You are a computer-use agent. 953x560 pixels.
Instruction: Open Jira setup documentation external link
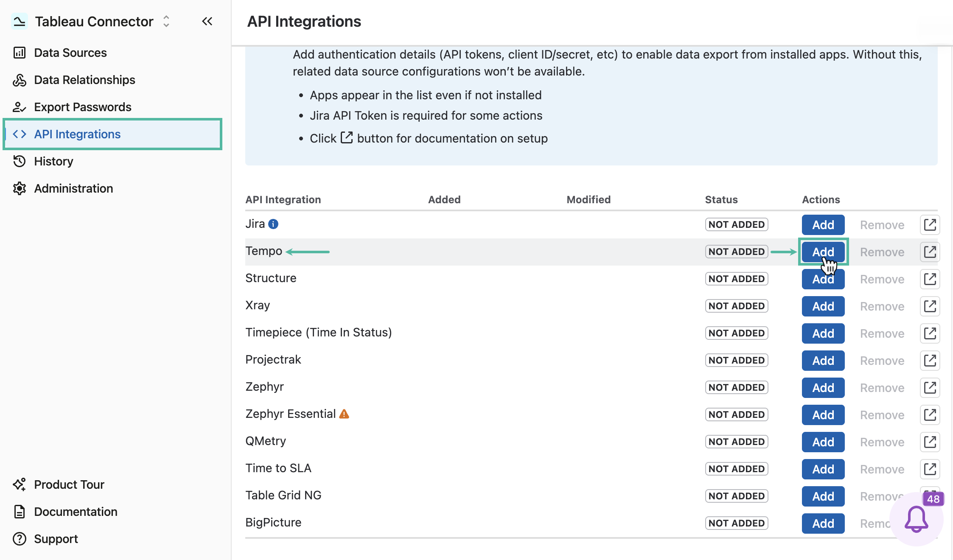pos(930,225)
